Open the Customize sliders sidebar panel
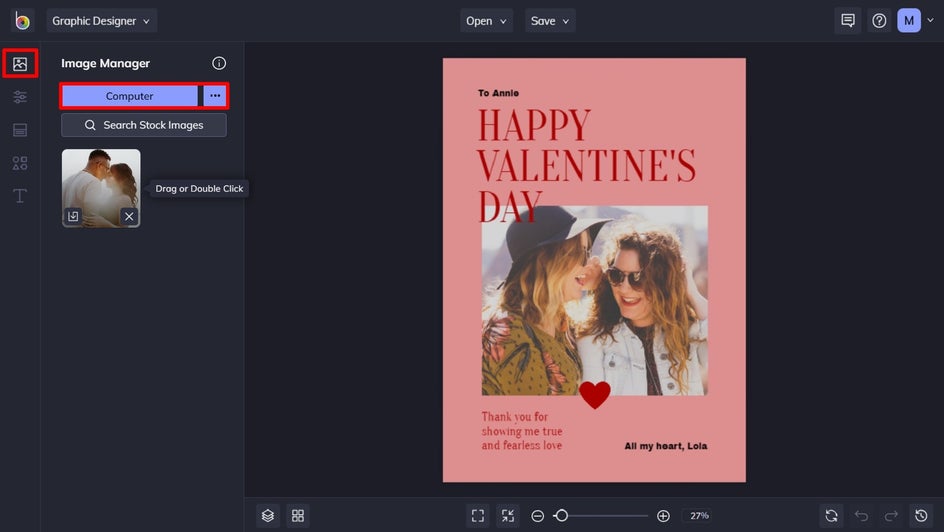The image size is (944, 532). coord(20,97)
